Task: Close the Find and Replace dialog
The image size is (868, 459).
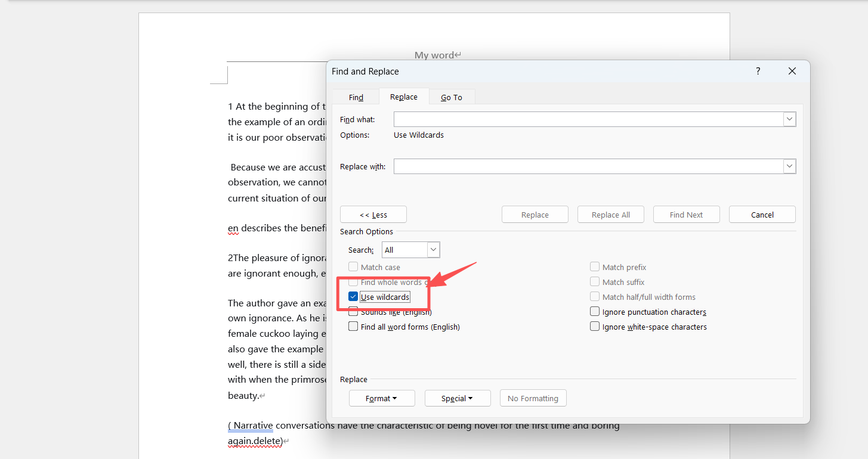Action: click(x=792, y=71)
